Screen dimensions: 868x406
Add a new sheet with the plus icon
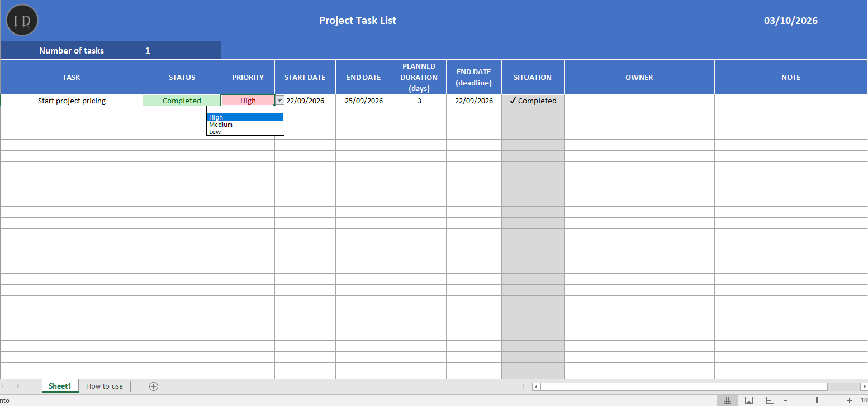coord(154,386)
